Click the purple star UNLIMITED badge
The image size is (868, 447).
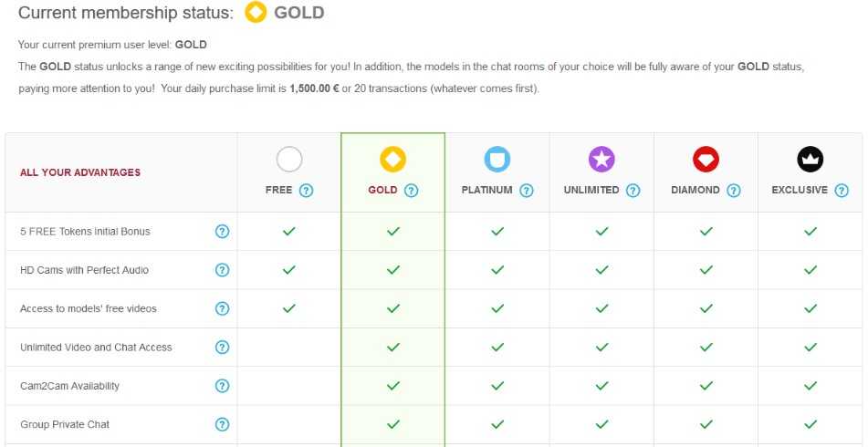pyautogui.click(x=601, y=160)
